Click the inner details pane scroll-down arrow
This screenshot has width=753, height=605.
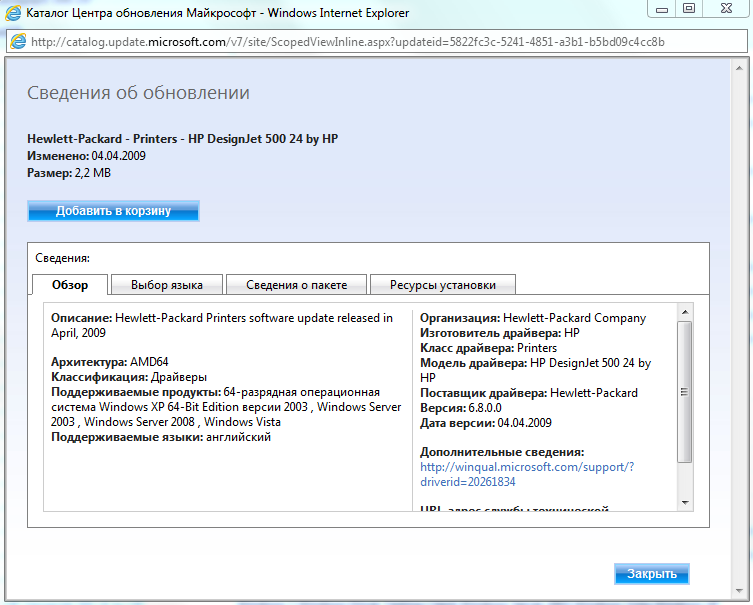[x=685, y=503]
